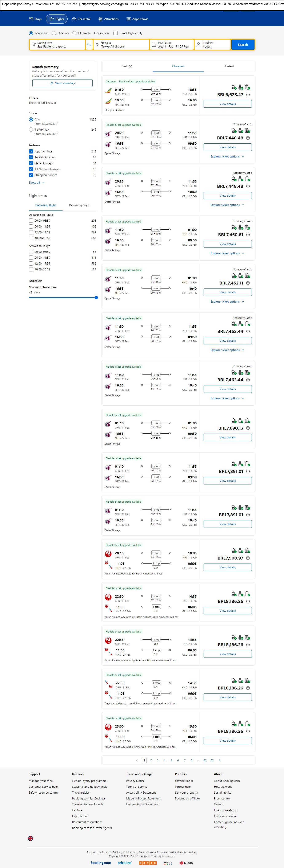This screenshot has width=284, height=868.
Task: Click next page arrow in pagination
Action: pyautogui.click(x=220, y=760)
